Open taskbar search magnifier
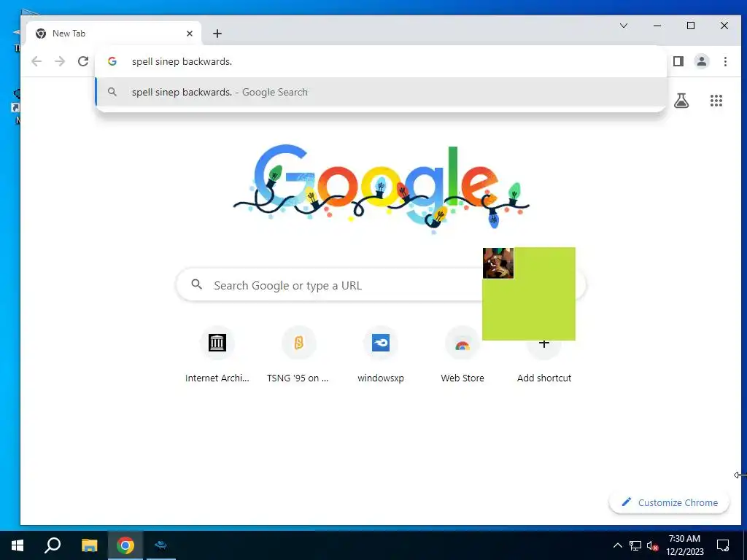The height and width of the screenshot is (560, 747). pyautogui.click(x=53, y=545)
